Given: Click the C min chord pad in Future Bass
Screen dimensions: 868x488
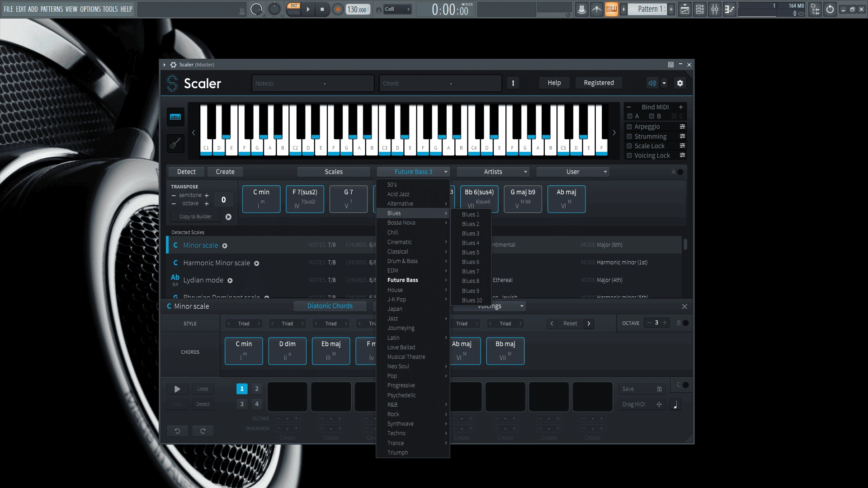Looking at the screenshot, I should pyautogui.click(x=261, y=199).
